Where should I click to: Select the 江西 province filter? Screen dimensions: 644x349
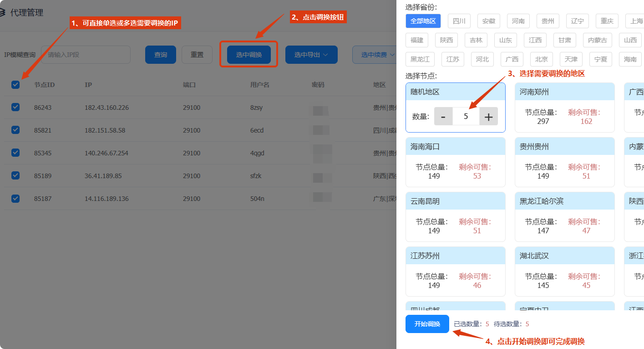(x=535, y=40)
